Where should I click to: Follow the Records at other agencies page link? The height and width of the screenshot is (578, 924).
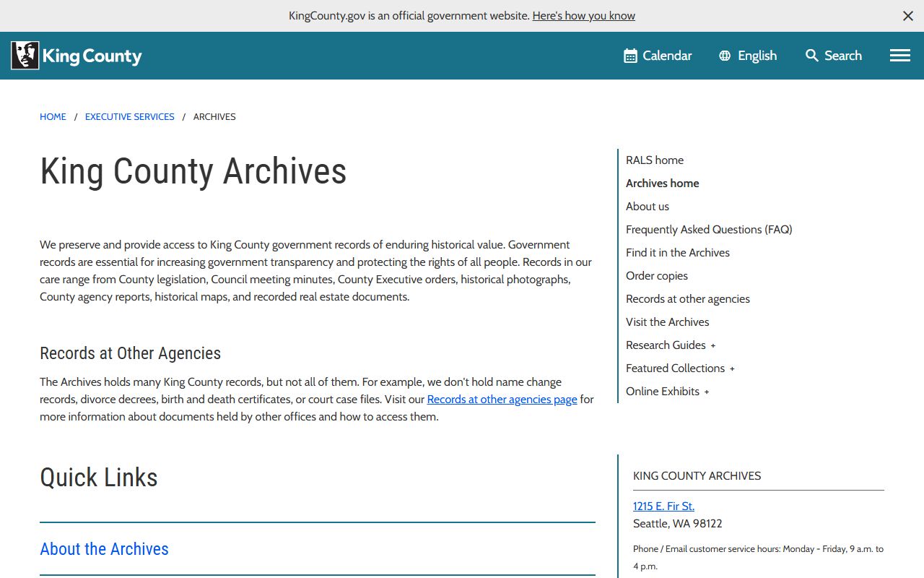coord(502,400)
